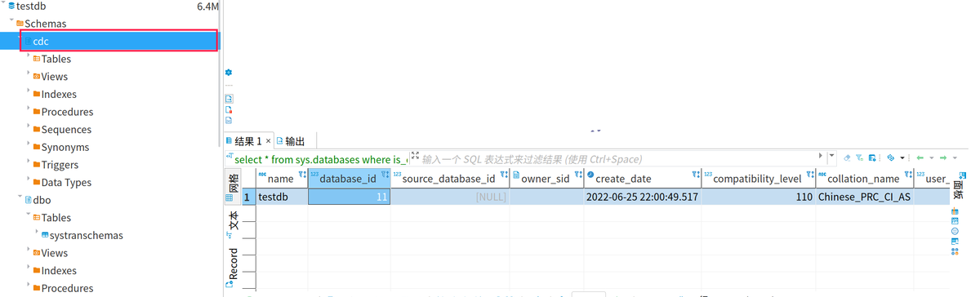This screenshot has width=980, height=297.
Task: Clear filters with eraser icon
Action: [847, 157]
